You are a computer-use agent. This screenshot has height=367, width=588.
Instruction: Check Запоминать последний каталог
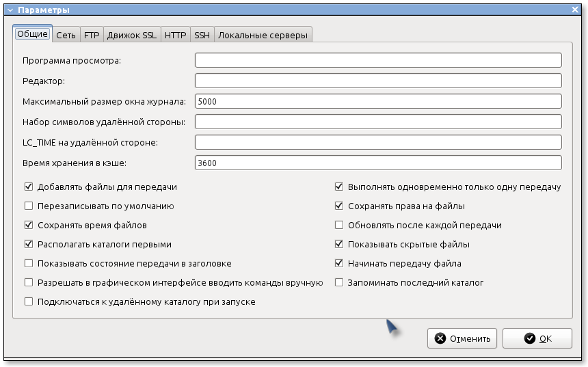(339, 282)
